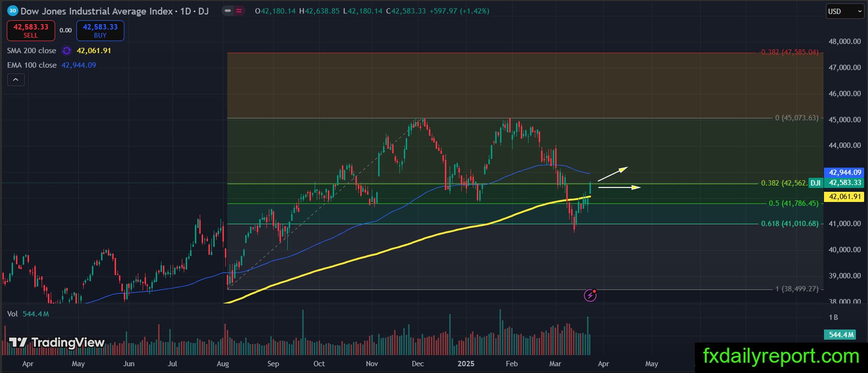Click the 46,000.00 price axis label
Image resolution: width=868 pixels, height=373 pixels.
844,94
